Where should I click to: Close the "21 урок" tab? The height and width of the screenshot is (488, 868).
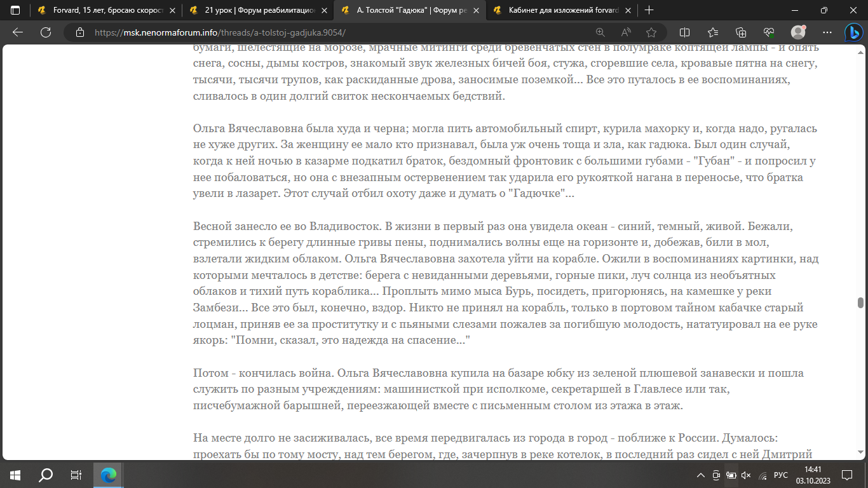pyautogui.click(x=323, y=10)
